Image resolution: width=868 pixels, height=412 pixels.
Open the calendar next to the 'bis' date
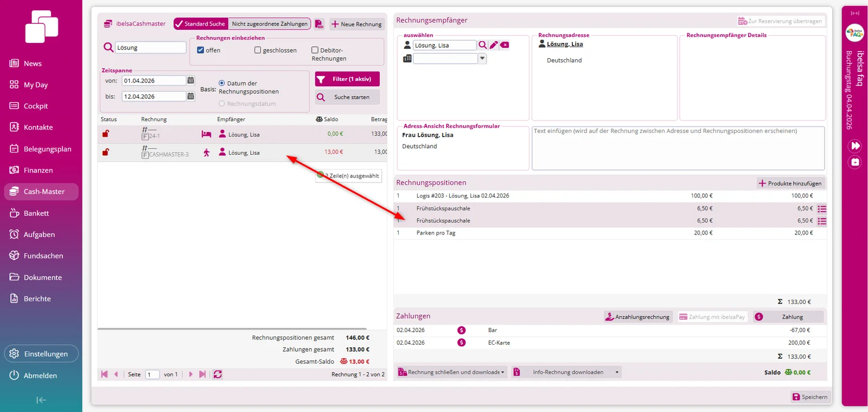(190, 96)
